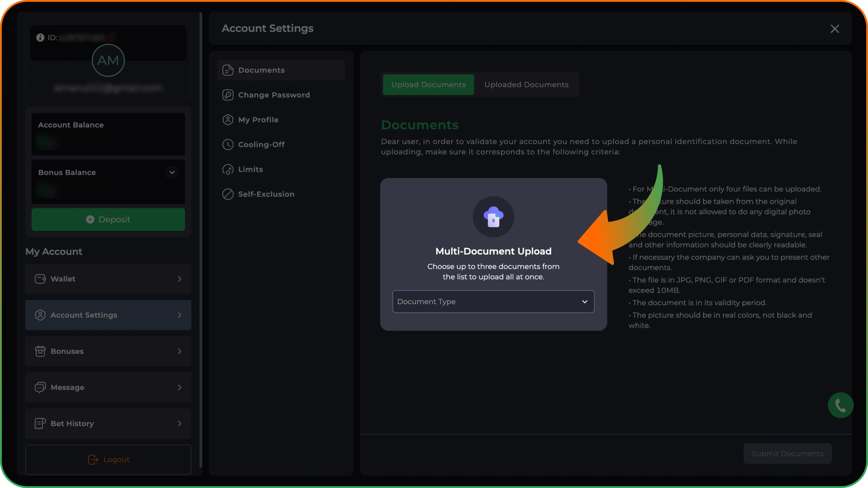
Task: Click the sidebar vertical scrollbar
Action: pyautogui.click(x=201, y=239)
